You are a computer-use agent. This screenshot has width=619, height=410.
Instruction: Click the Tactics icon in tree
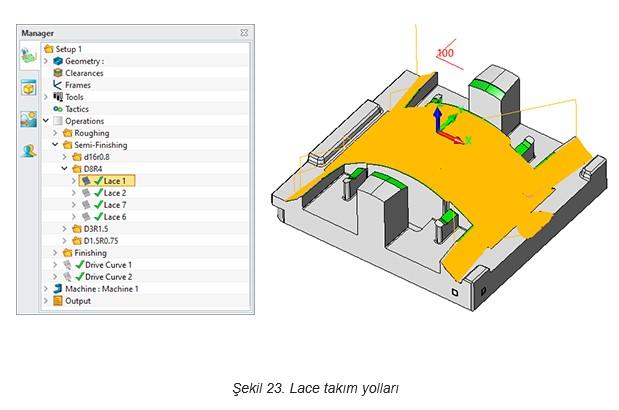58,109
